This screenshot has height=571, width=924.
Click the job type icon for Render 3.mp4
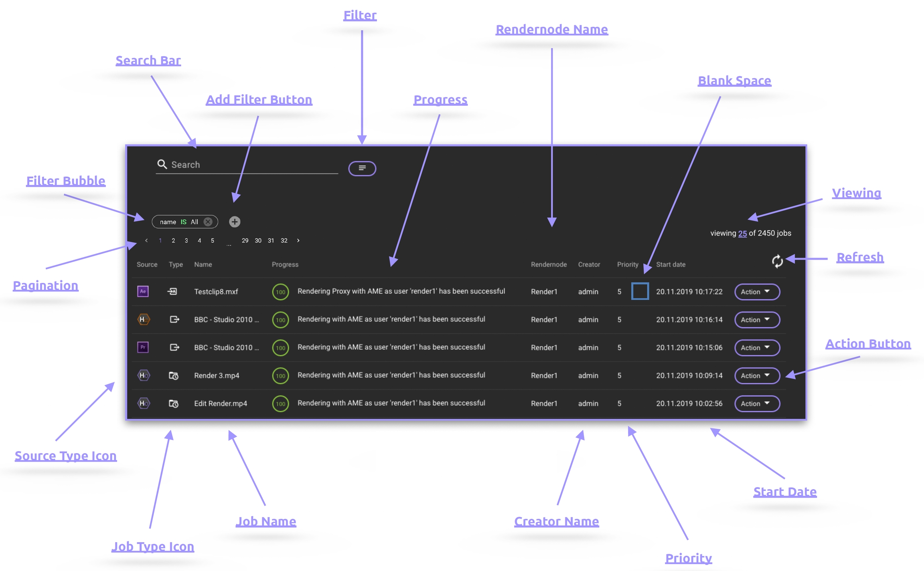174,375
